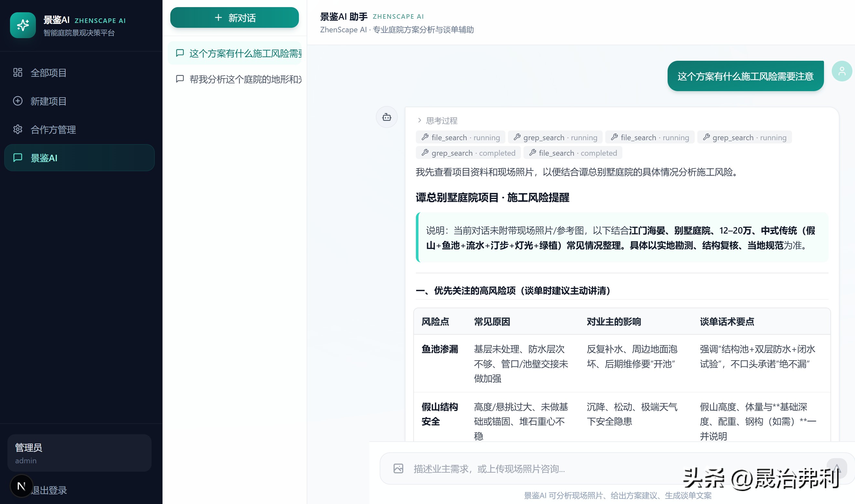Click the plus-circle icon beside 新建项目
855x504 pixels.
(18, 101)
